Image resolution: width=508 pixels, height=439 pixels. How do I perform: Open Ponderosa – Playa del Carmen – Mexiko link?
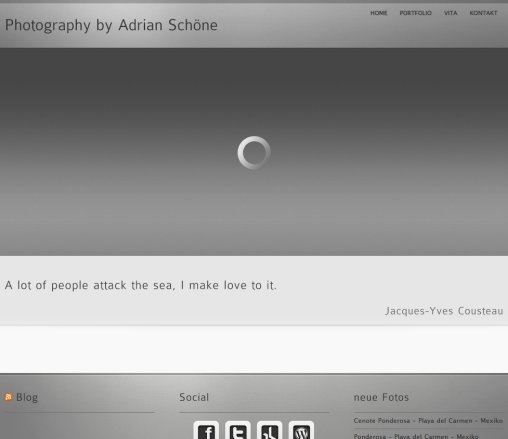tap(416, 436)
